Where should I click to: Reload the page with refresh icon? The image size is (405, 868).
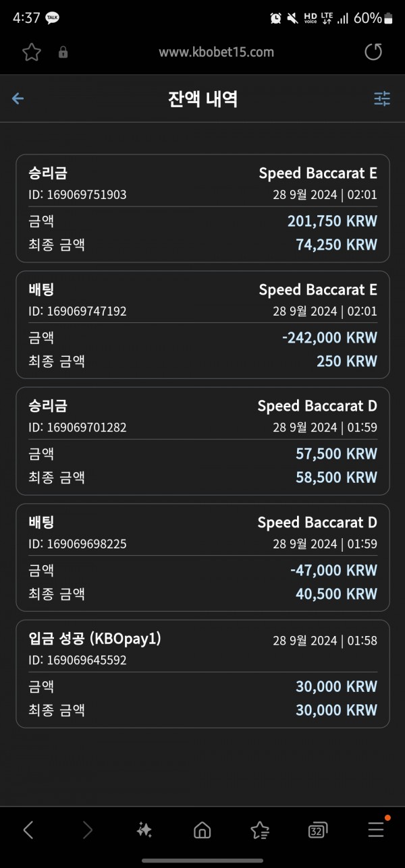pos(373,52)
